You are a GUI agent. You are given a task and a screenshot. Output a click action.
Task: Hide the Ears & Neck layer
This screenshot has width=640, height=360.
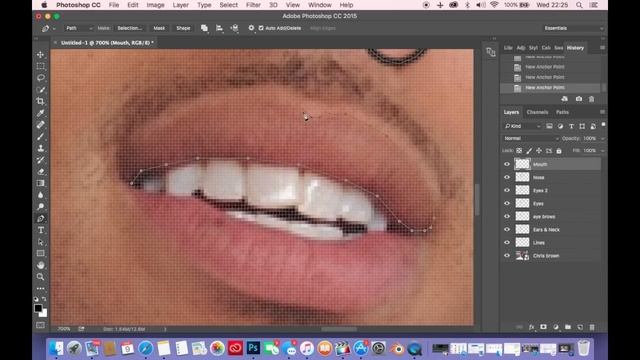(507, 229)
